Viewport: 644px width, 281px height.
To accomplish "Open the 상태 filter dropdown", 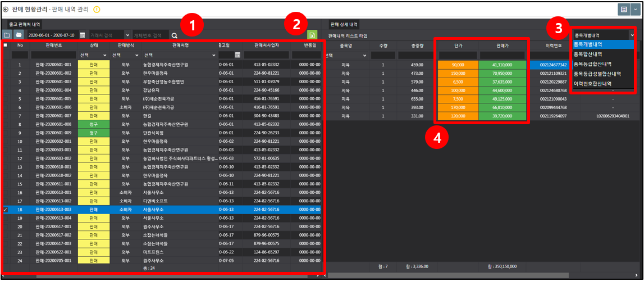I will (94, 55).
